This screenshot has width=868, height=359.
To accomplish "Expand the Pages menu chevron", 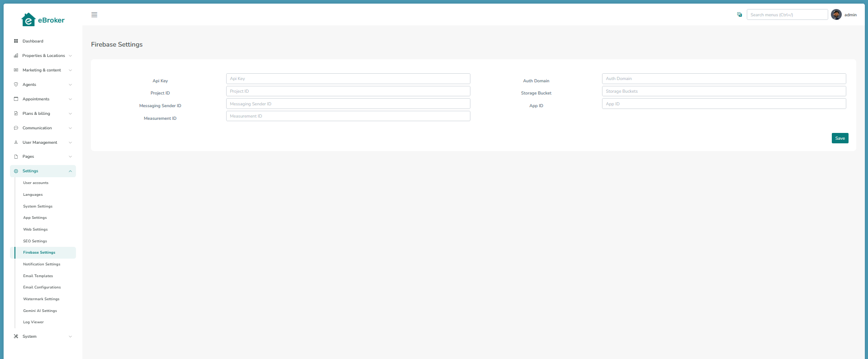I will 70,156.
